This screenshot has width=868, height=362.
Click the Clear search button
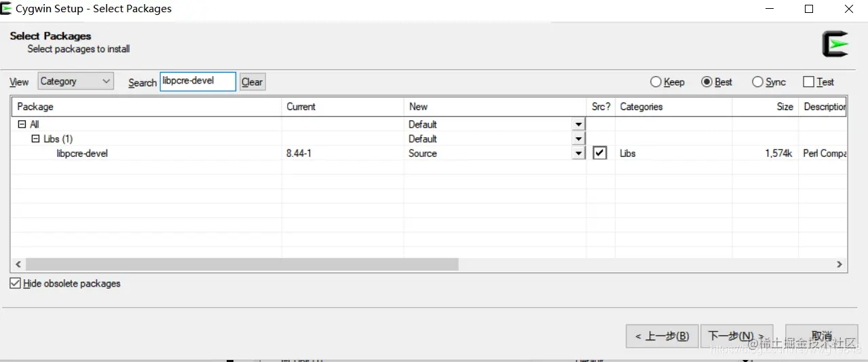tap(252, 82)
